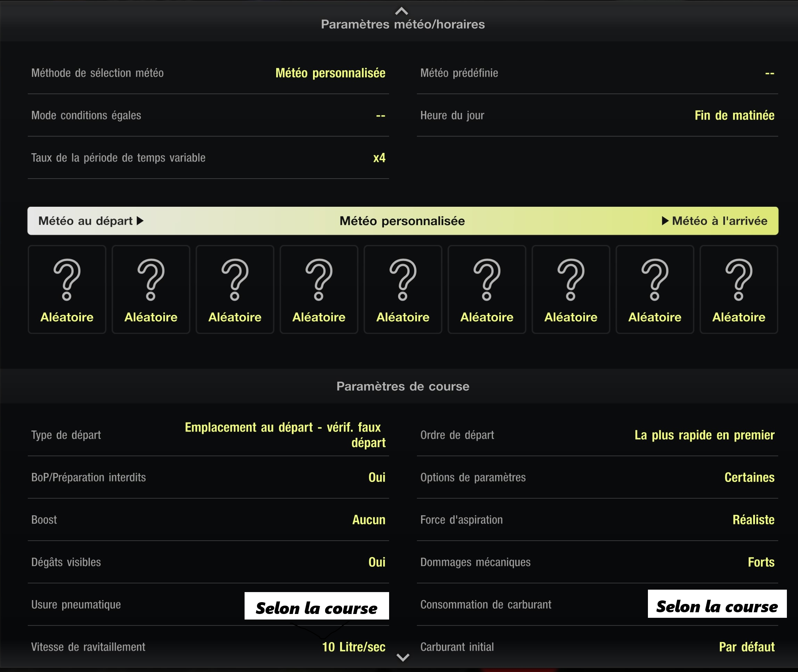Pick the eighth Aléatoire weather slot

click(655, 289)
